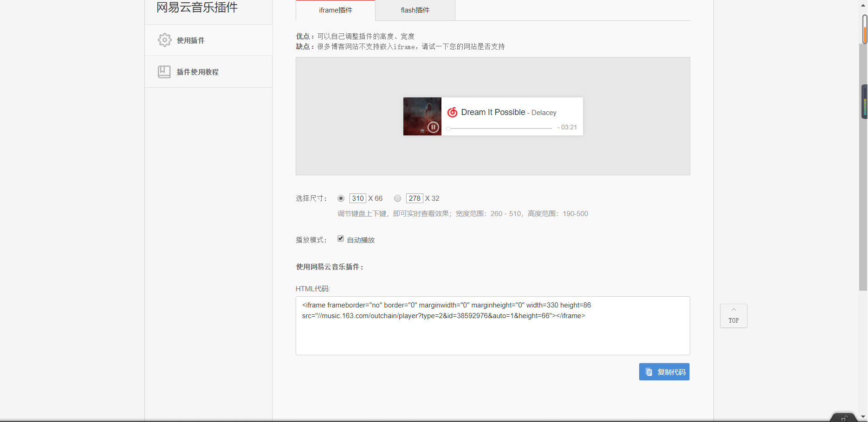Click the width input field showing 310
The width and height of the screenshot is (868, 422).
358,198
